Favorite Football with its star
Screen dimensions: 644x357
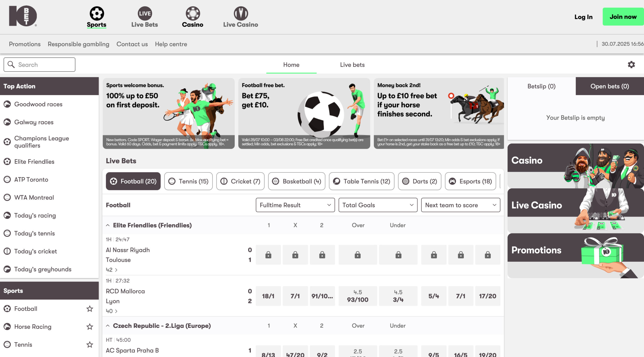[x=90, y=308]
